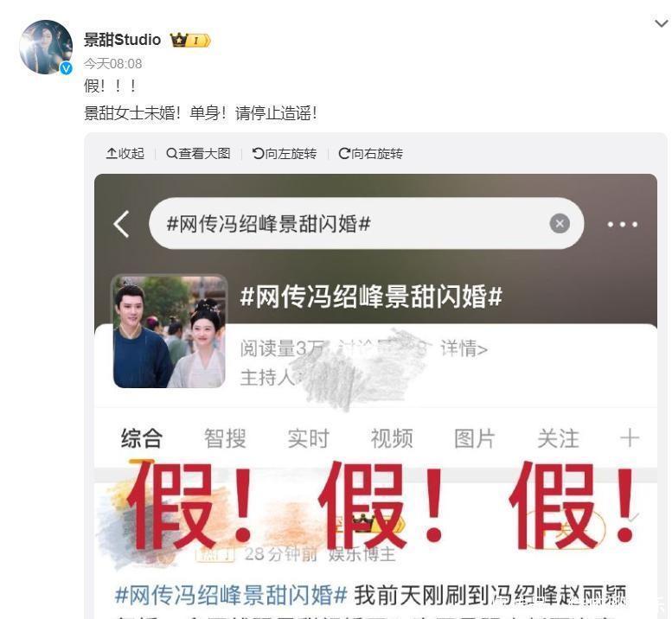Collapse the image with 收起
This screenshot has height=619, width=672.
pyautogui.click(x=125, y=153)
